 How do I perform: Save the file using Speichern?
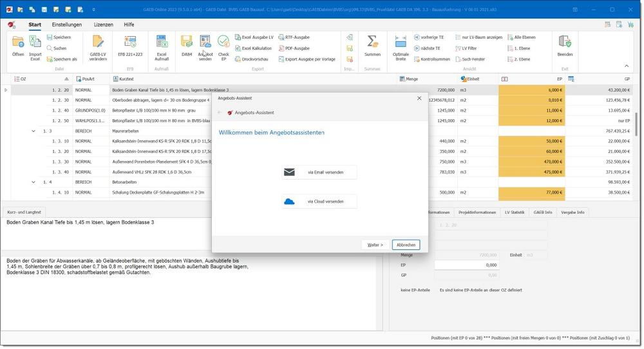pyautogui.click(x=59, y=37)
